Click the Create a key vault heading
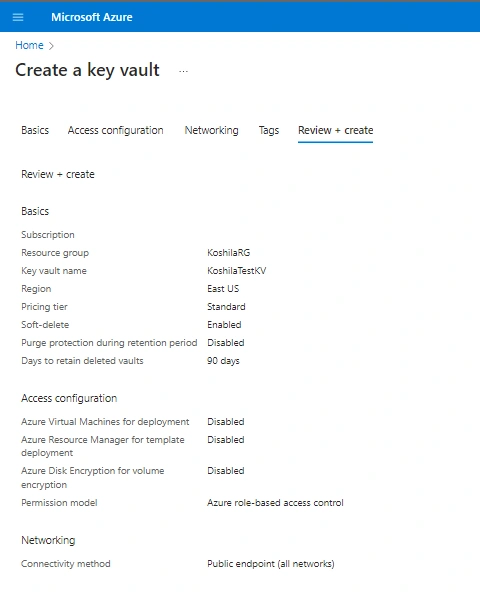Screen dimensions: 480x600 click(x=87, y=70)
